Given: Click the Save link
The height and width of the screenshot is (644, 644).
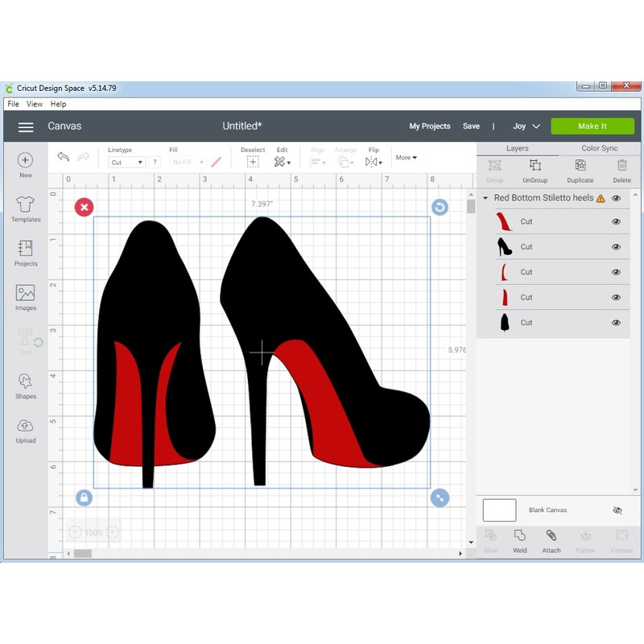Looking at the screenshot, I should tap(472, 126).
